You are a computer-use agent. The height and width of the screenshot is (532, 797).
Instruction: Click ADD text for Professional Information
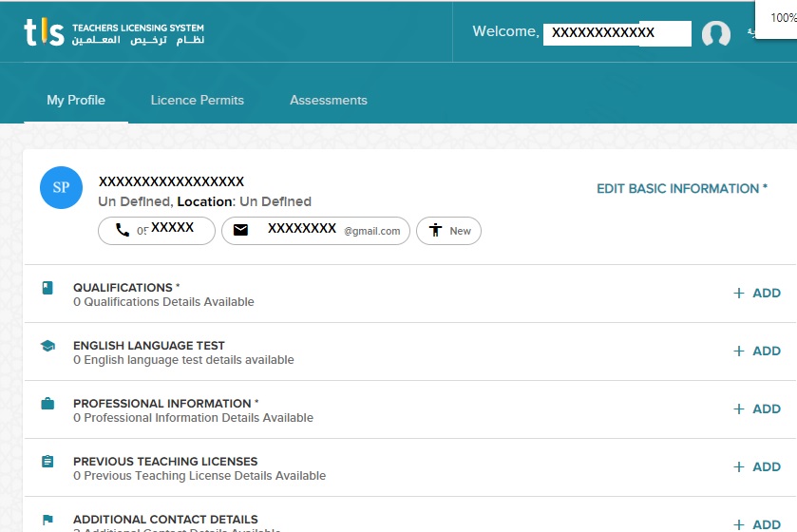[767, 409]
